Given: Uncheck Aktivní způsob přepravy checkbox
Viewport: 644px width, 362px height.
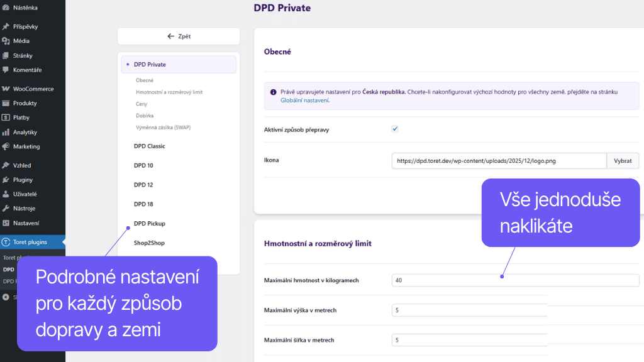Looking at the screenshot, I should pos(395,129).
